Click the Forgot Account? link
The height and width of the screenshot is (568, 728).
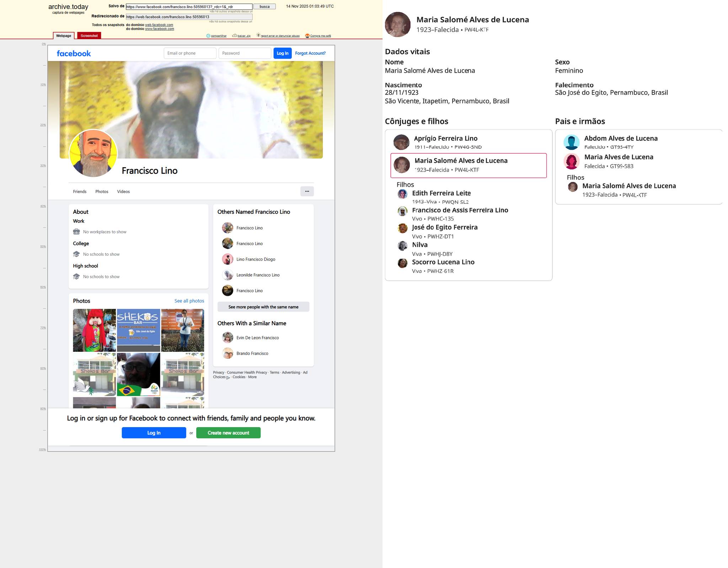click(x=310, y=53)
